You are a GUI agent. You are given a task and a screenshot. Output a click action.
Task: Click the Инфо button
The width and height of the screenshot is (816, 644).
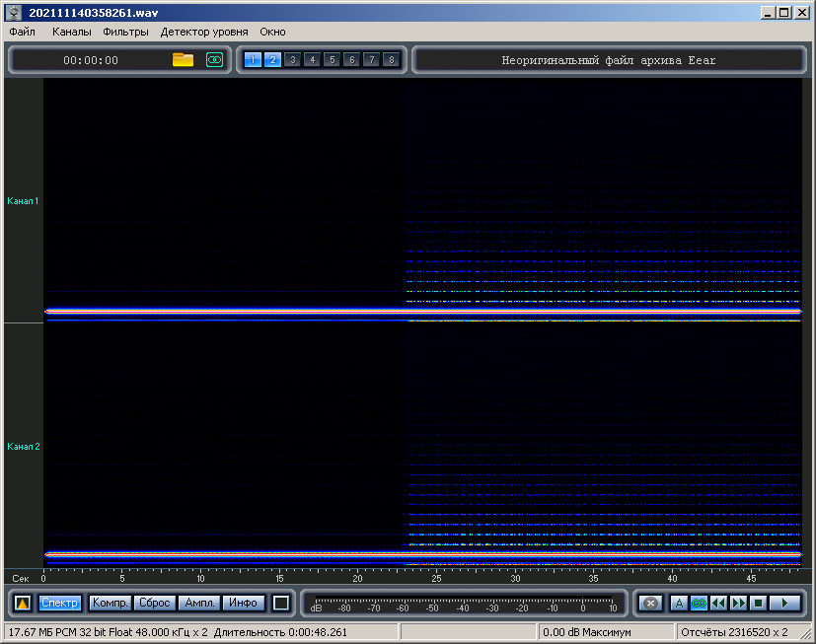[244, 603]
